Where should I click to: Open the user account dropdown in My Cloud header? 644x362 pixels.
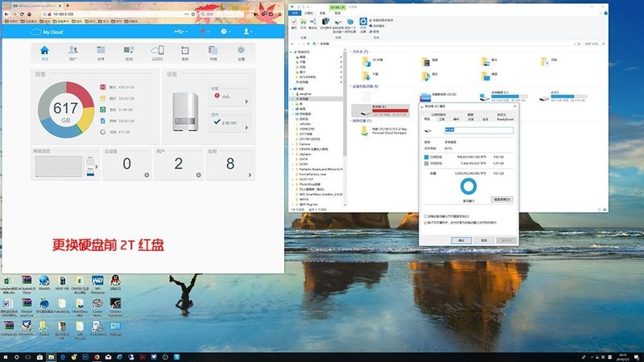(248, 31)
